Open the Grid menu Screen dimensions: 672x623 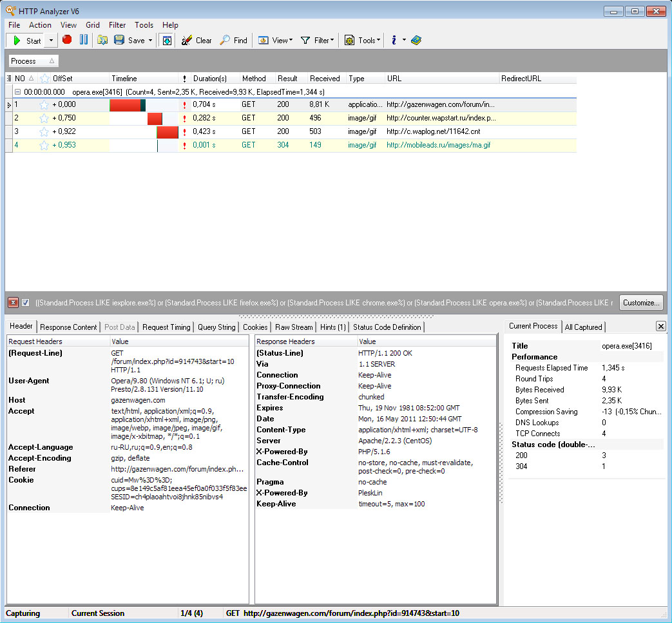coord(93,25)
